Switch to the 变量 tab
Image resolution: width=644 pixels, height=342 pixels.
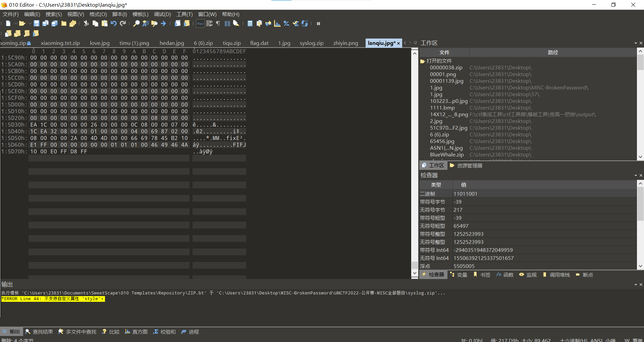coord(459,275)
